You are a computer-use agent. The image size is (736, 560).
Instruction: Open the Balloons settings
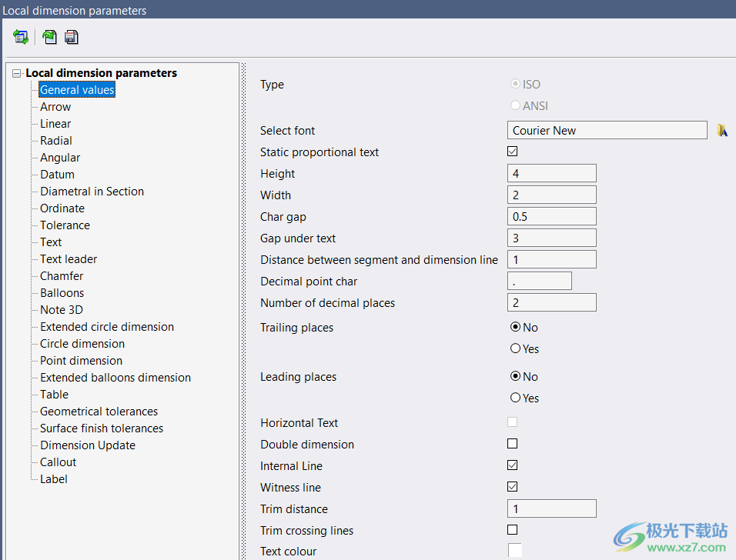point(62,292)
